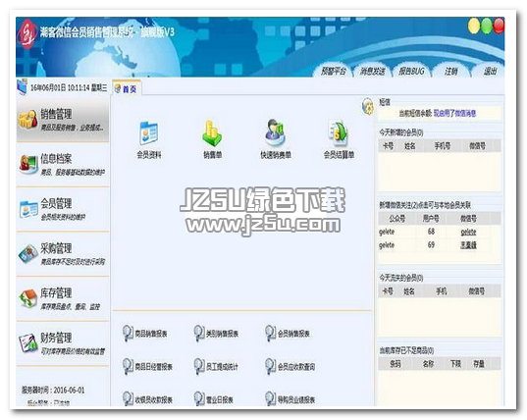Image resolution: width=527 pixels, height=420 pixels.
Task: Go to the 库存管理 sidebar section
Action: pyautogui.click(x=63, y=298)
